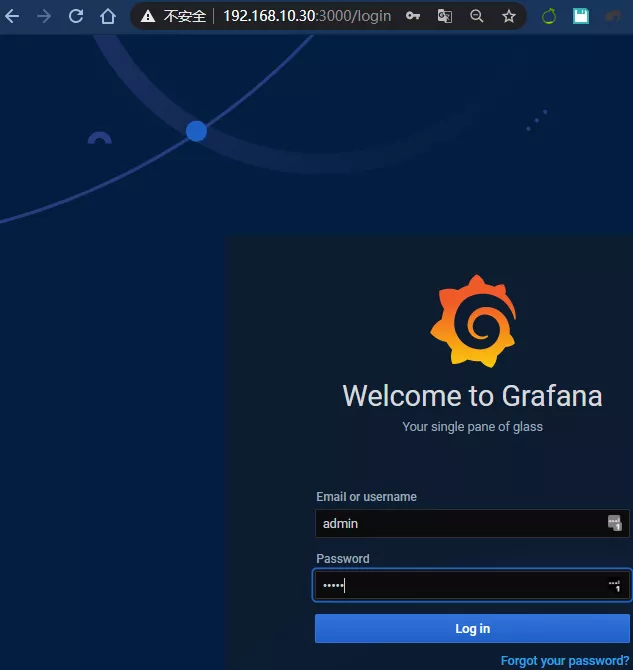The image size is (633, 670).
Task: Click the autofill icon in password field
Action: click(614, 586)
